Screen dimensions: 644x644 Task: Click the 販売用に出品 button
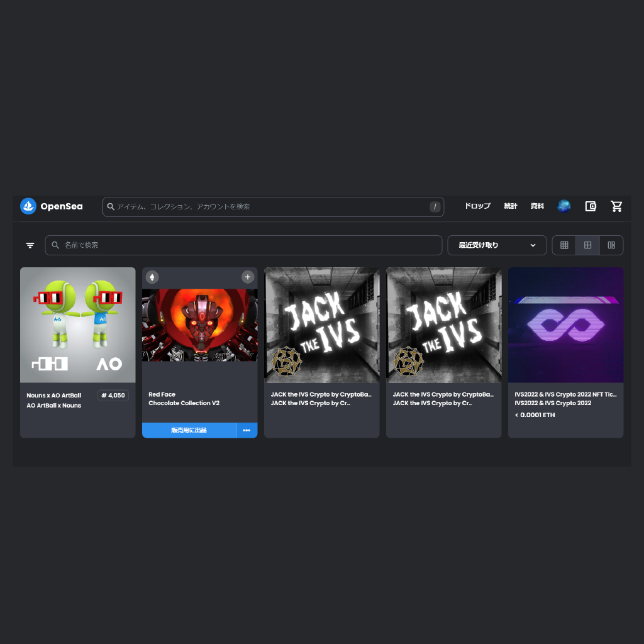(x=189, y=430)
